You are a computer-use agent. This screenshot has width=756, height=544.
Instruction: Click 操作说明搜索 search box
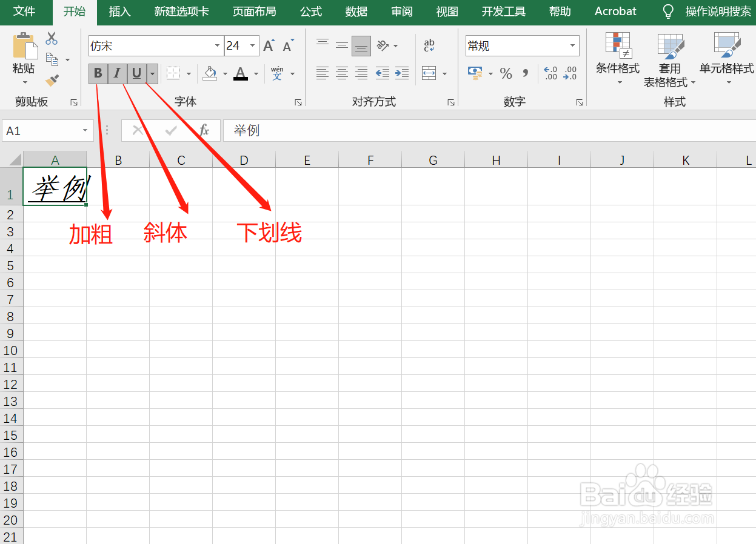[718, 12]
